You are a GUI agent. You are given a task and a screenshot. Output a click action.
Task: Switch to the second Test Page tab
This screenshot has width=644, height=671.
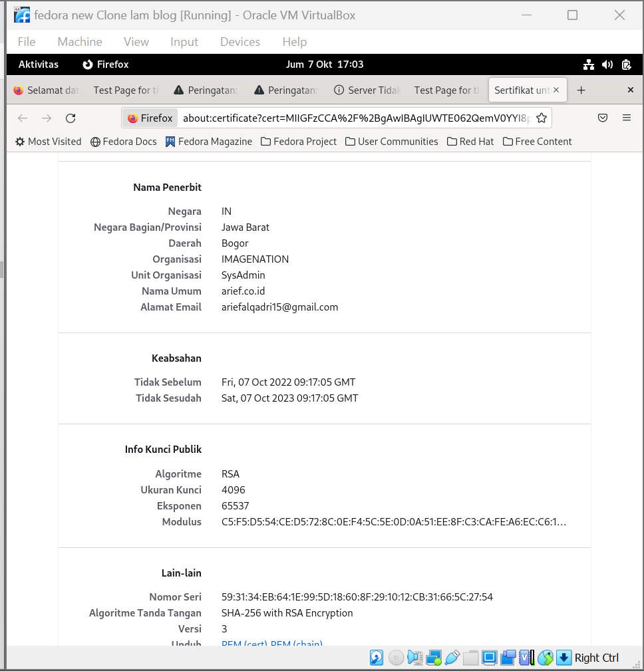click(x=446, y=90)
